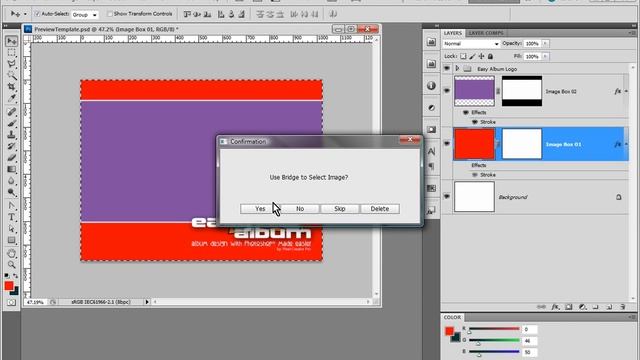Hide the Background layer

coord(447,197)
